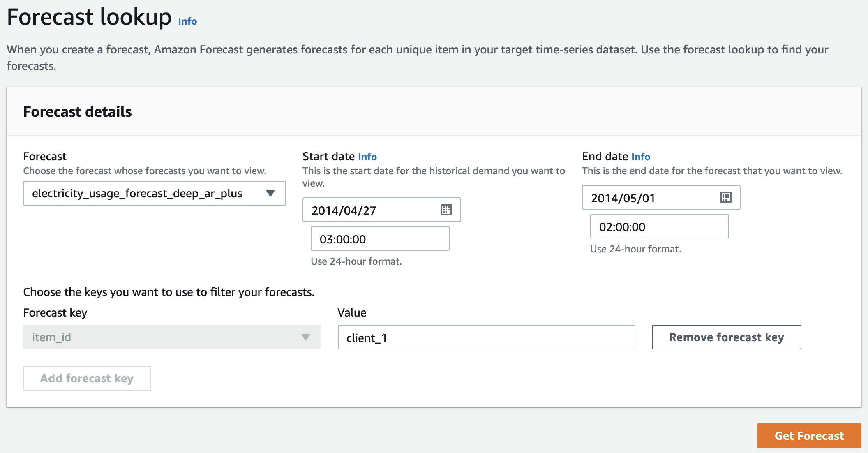Open the end date calendar picker

[726, 198]
